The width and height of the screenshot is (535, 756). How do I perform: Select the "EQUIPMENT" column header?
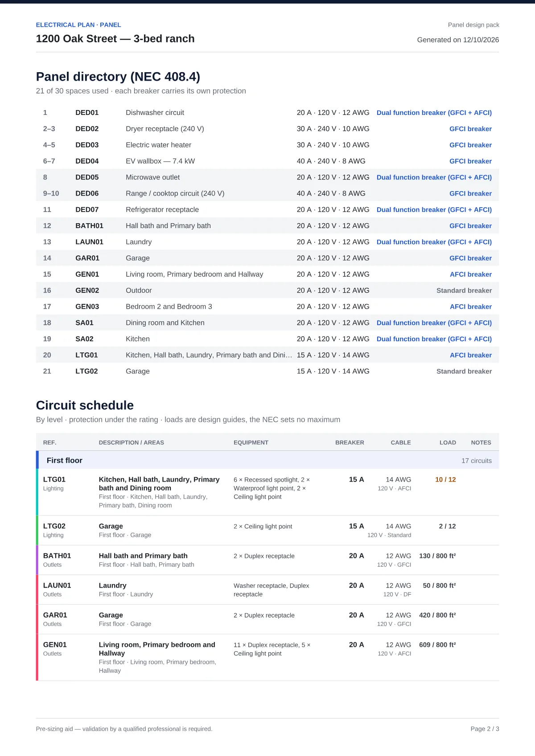[x=251, y=442]
